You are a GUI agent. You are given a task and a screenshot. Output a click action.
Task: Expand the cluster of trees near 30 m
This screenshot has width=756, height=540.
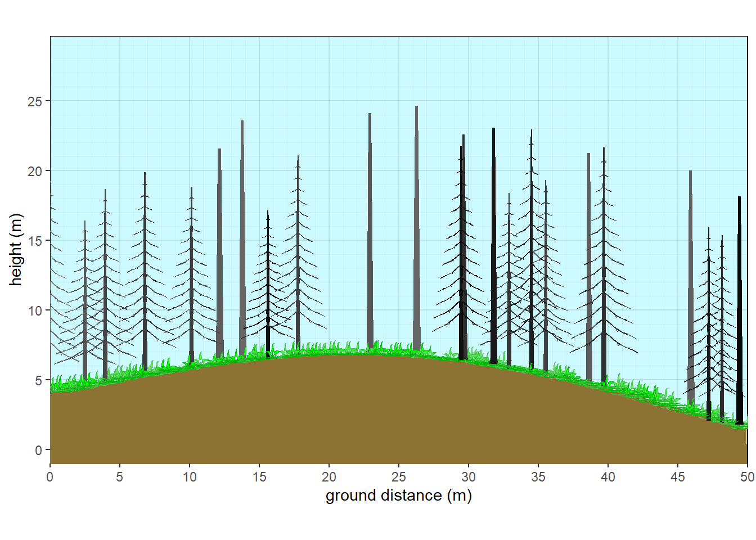click(467, 253)
